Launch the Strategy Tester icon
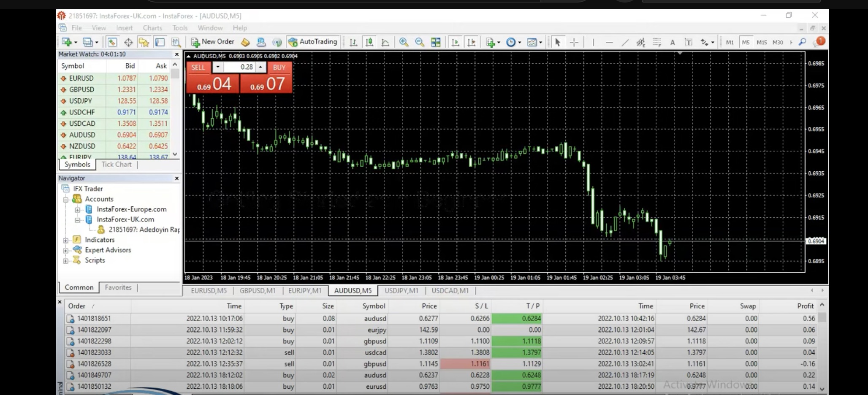 tap(176, 42)
